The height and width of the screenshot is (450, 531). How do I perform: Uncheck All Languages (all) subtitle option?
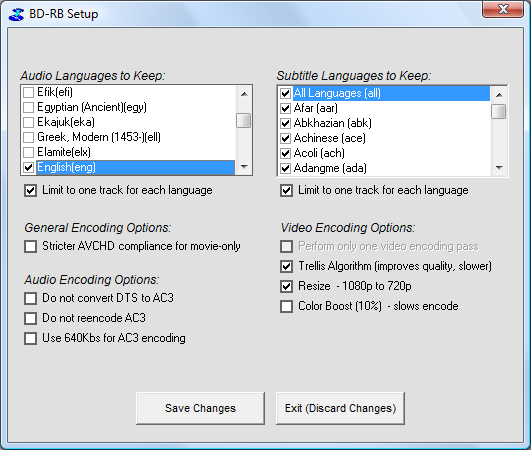tap(285, 93)
